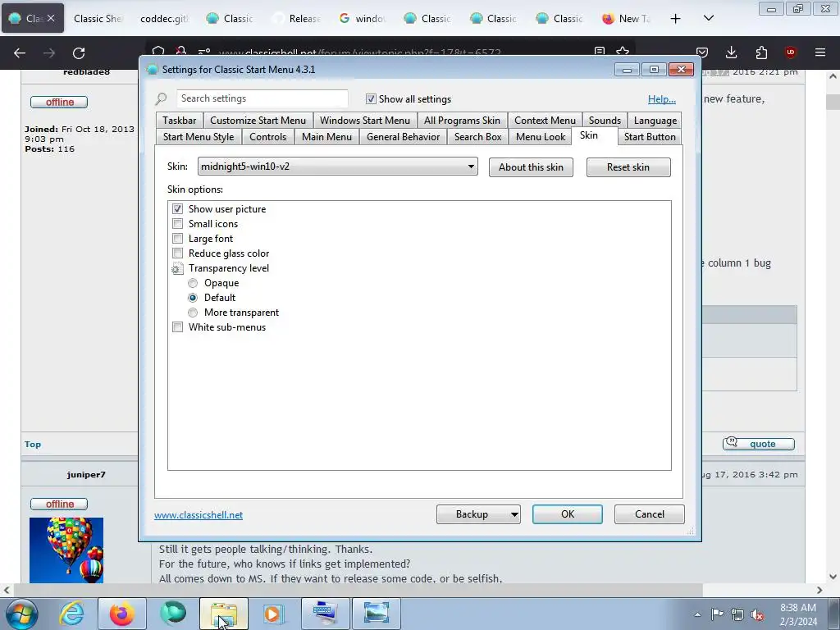Switch to Language tab
840x630 pixels.
click(655, 121)
